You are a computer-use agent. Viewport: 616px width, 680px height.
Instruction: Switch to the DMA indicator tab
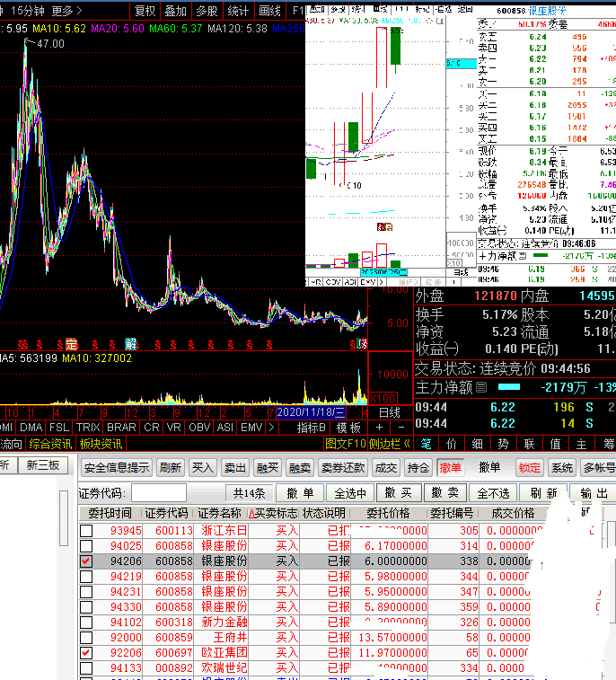pos(31,428)
